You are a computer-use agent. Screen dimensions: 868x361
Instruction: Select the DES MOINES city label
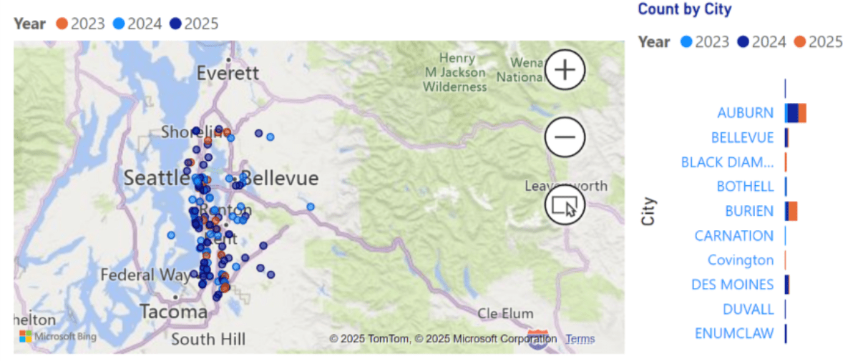click(732, 285)
